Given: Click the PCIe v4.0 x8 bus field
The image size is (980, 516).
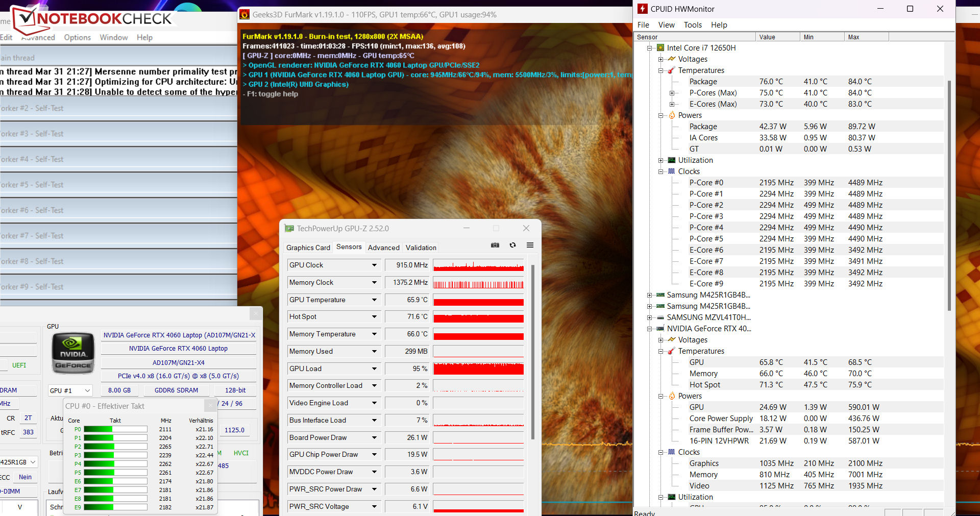Looking at the screenshot, I should (x=179, y=376).
